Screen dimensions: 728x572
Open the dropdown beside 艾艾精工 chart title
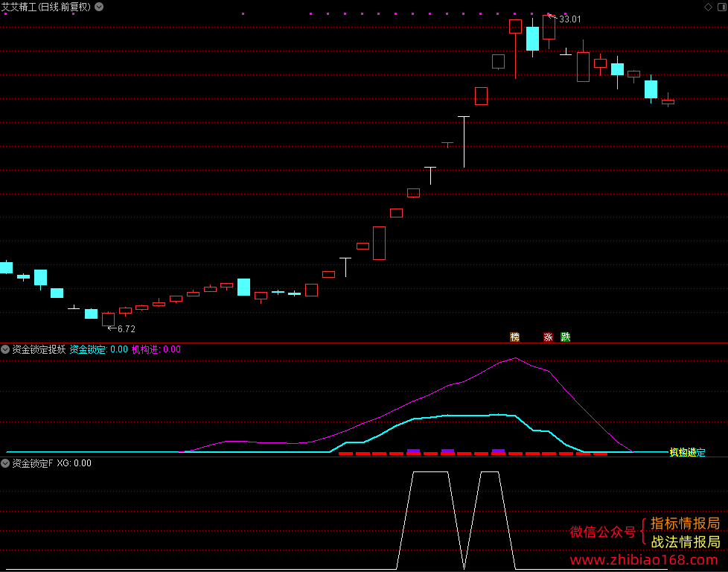(x=99, y=7)
